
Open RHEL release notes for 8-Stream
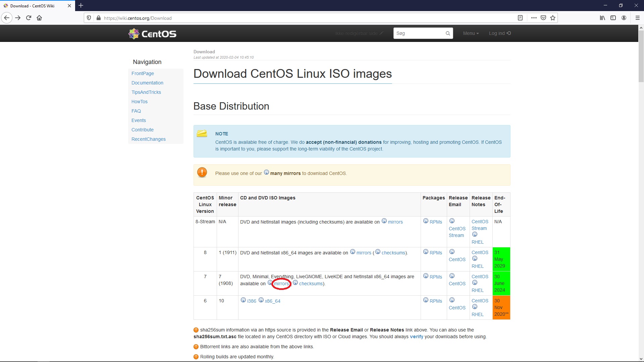pyautogui.click(x=477, y=242)
